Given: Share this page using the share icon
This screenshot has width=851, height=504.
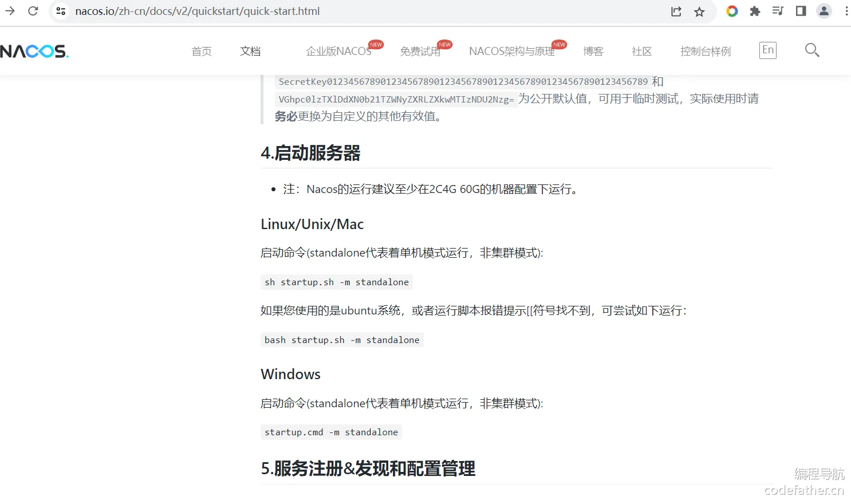Looking at the screenshot, I should [676, 11].
